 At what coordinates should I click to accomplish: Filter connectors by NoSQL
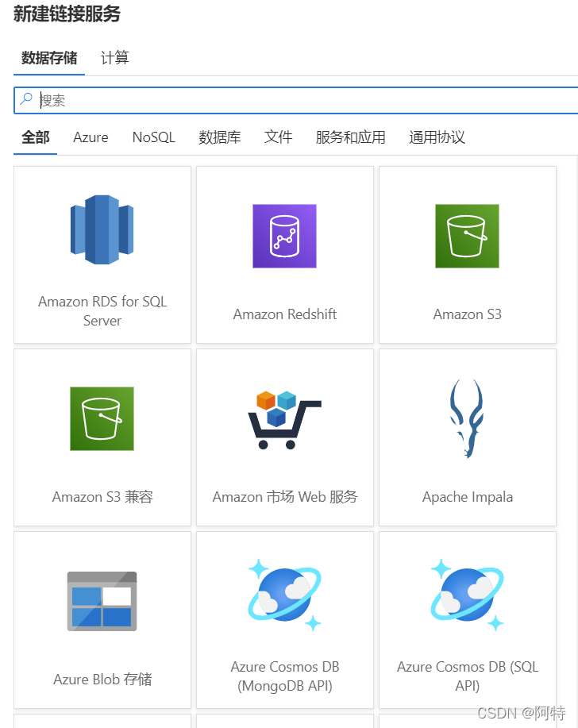(154, 137)
